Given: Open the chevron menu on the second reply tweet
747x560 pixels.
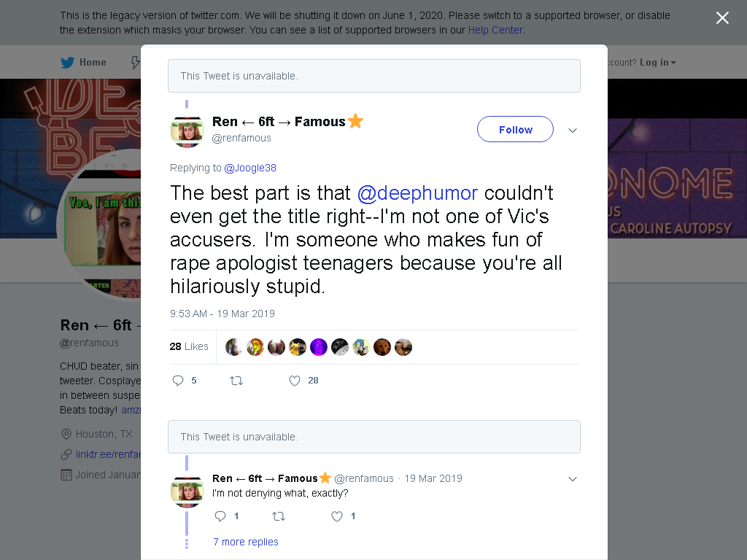Looking at the screenshot, I should (x=573, y=479).
